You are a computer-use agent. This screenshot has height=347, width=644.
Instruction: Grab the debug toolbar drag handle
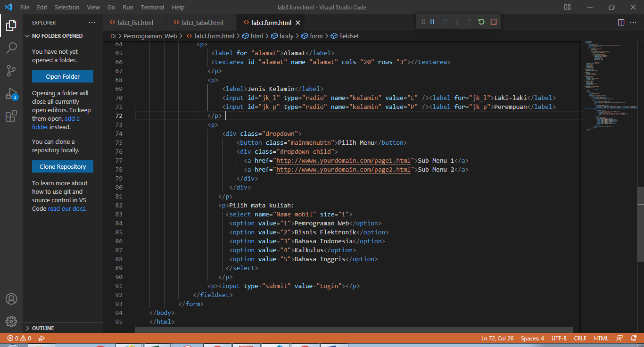pyautogui.click(x=423, y=22)
